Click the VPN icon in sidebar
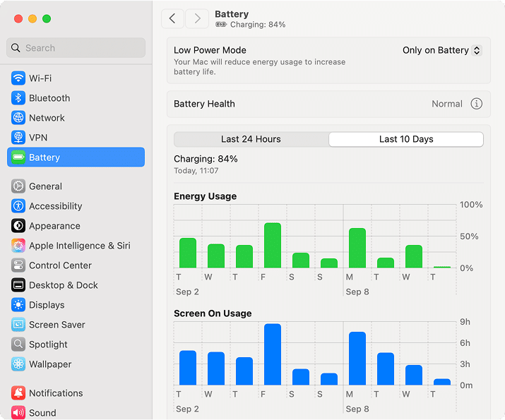 (x=18, y=138)
